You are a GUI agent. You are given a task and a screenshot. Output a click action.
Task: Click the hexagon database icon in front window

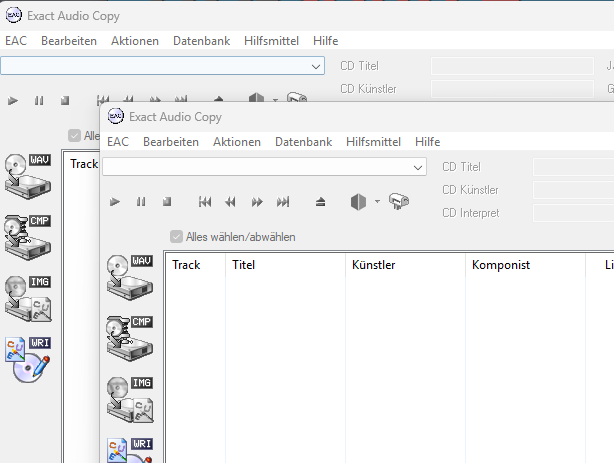358,202
